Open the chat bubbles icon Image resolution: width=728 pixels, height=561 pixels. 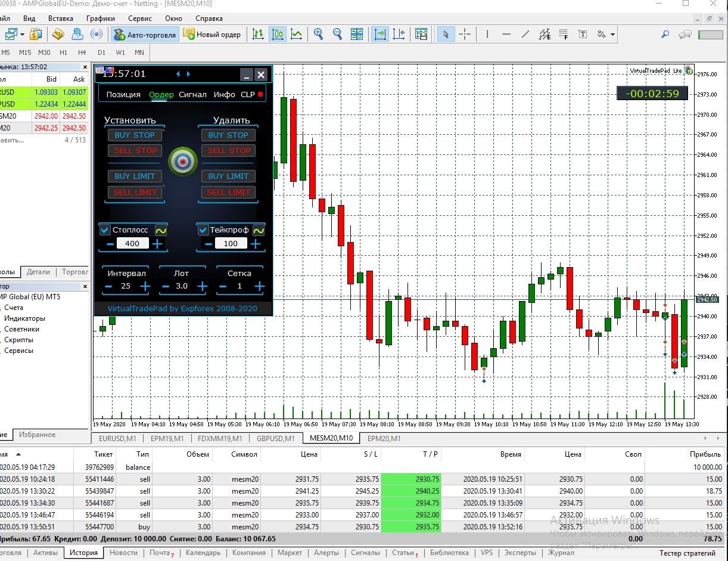point(685,34)
